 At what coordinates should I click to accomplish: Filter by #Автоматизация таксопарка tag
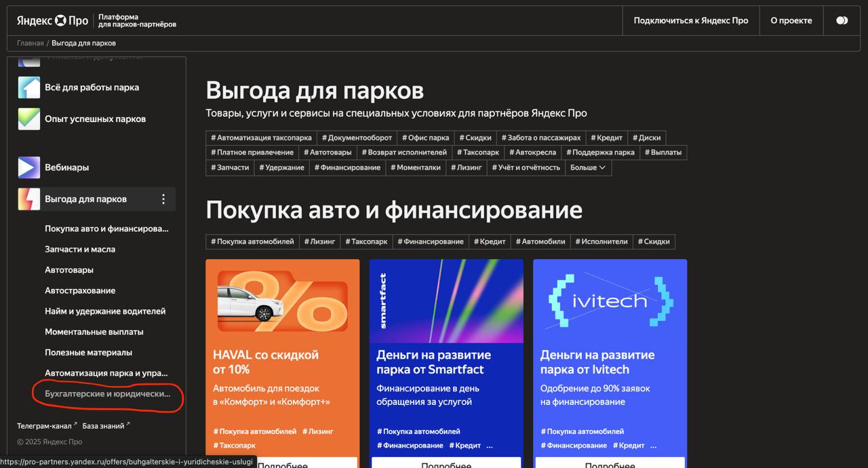[x=261, y=138]
